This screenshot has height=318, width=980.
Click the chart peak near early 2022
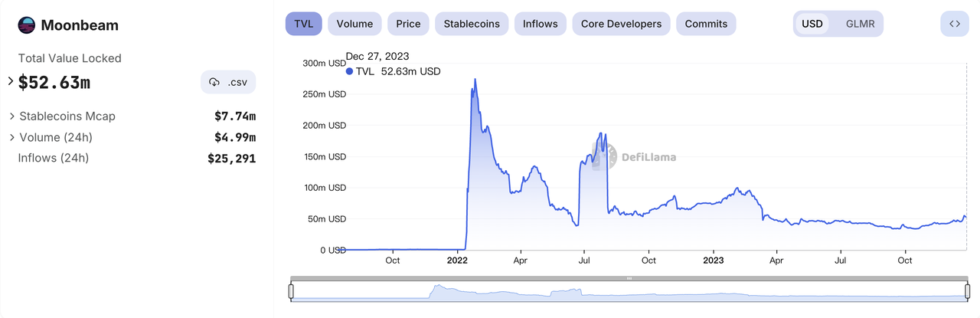click(x=475, y=79)
